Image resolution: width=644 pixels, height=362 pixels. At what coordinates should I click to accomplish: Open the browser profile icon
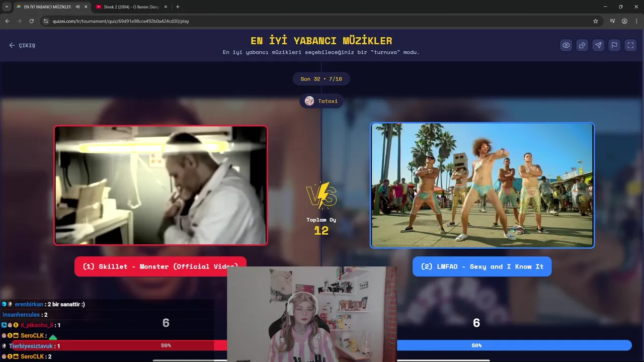[624, 21]
